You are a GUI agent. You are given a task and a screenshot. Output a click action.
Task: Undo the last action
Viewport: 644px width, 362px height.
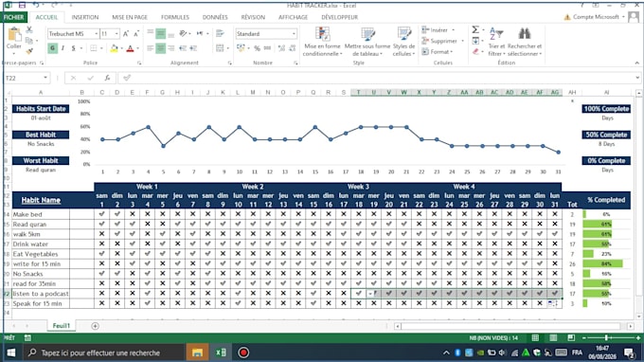(x=36, y=5)
